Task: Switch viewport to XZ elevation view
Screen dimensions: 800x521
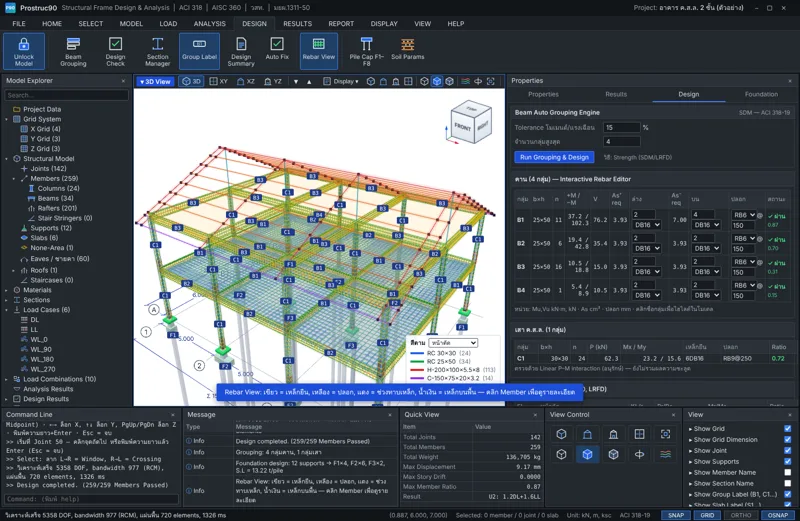Action: [x=246, y=82]
